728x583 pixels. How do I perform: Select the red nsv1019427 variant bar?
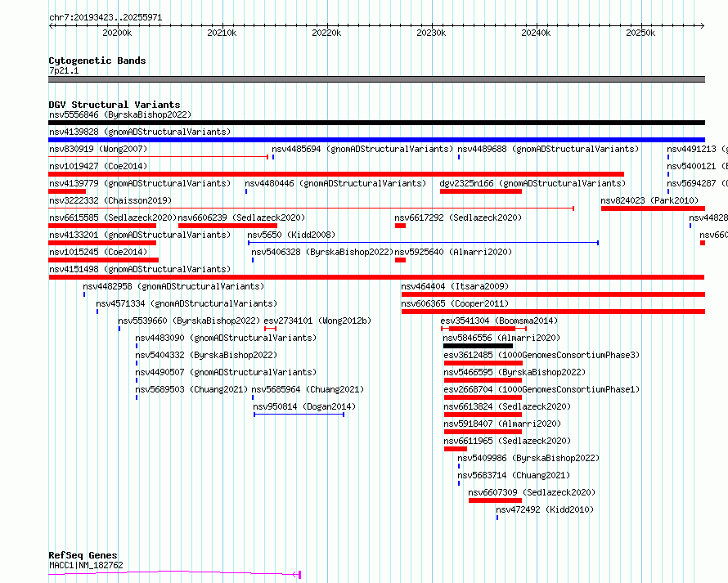coord(336,174)
